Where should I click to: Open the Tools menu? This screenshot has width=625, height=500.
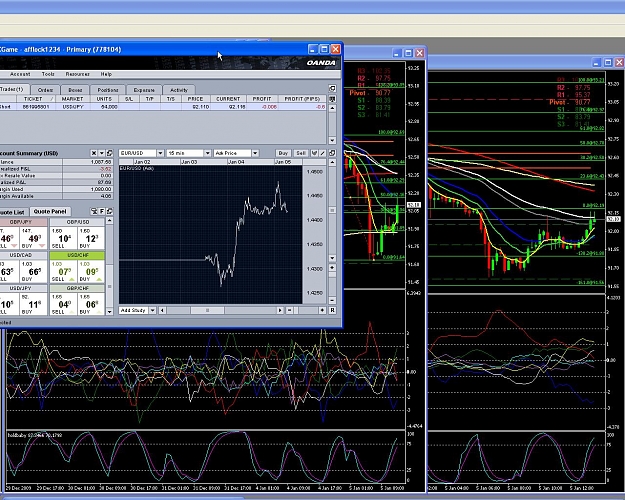pos(48,74)
